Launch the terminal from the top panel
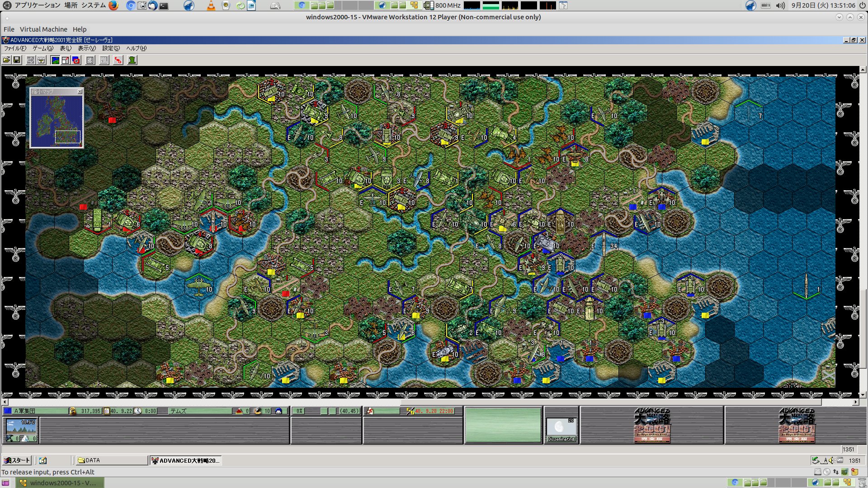The width and height of the screenshot is (868, 488). pos(164,6)
